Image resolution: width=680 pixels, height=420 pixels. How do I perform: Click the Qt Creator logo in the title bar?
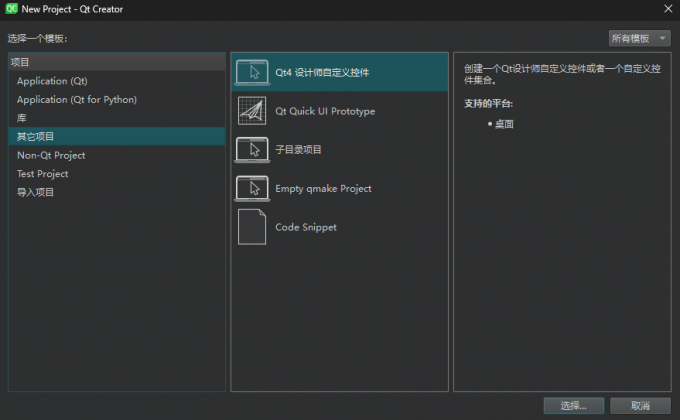tap(11, 9)
